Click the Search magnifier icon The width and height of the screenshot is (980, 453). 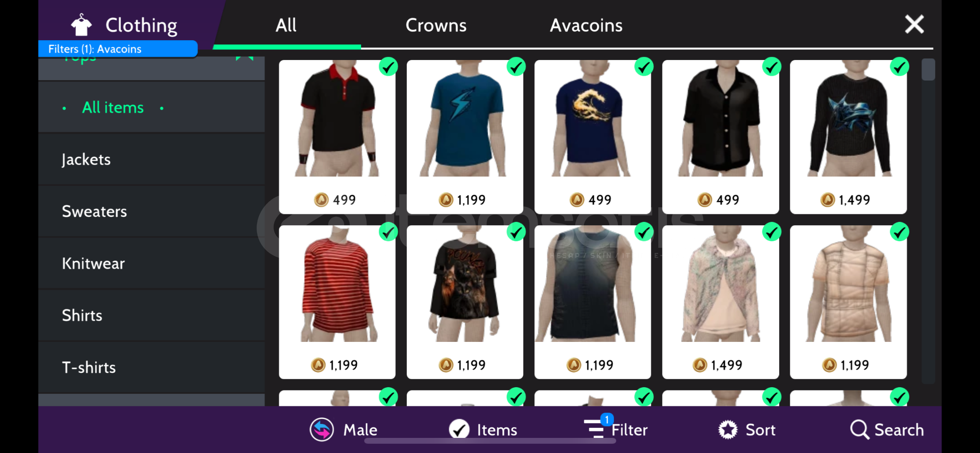(859, 430)
